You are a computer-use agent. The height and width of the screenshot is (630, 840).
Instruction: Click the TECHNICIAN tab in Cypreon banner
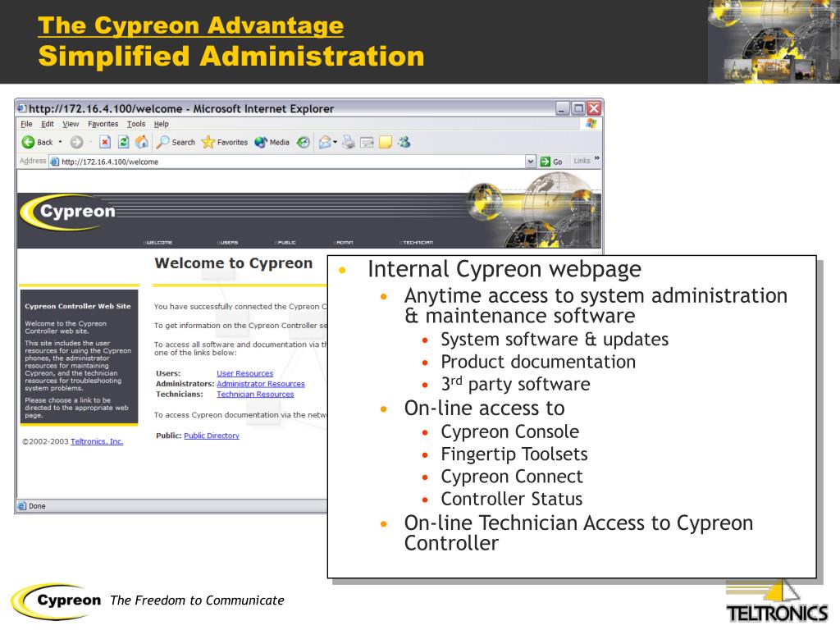(x=416, y=243)
